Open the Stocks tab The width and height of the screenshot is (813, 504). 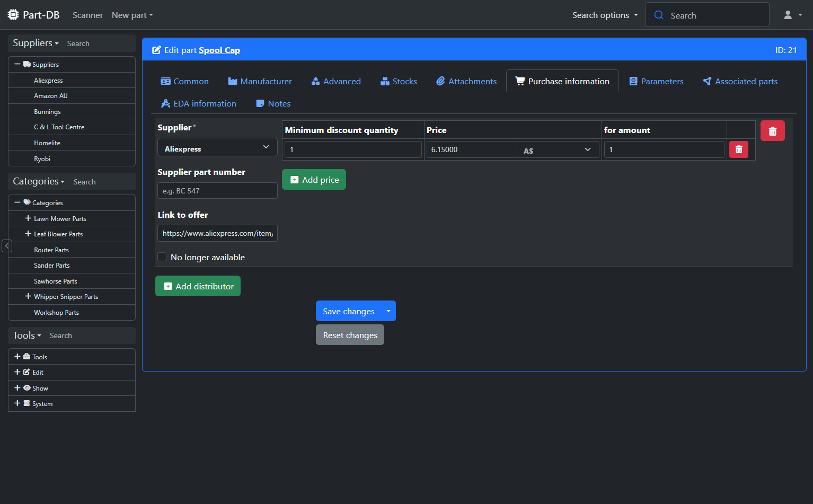[399, 81]
